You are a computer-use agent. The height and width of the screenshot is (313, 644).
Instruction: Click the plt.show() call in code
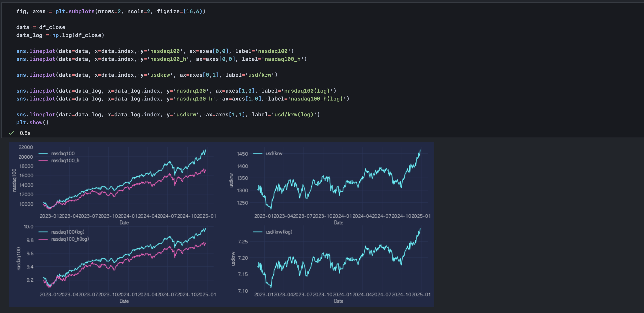pos(32,123)
